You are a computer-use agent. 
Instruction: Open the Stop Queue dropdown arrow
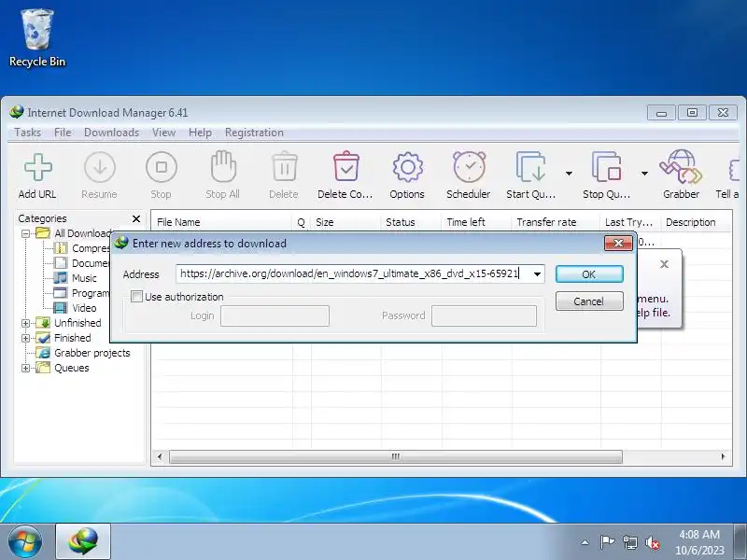point(644,173)
